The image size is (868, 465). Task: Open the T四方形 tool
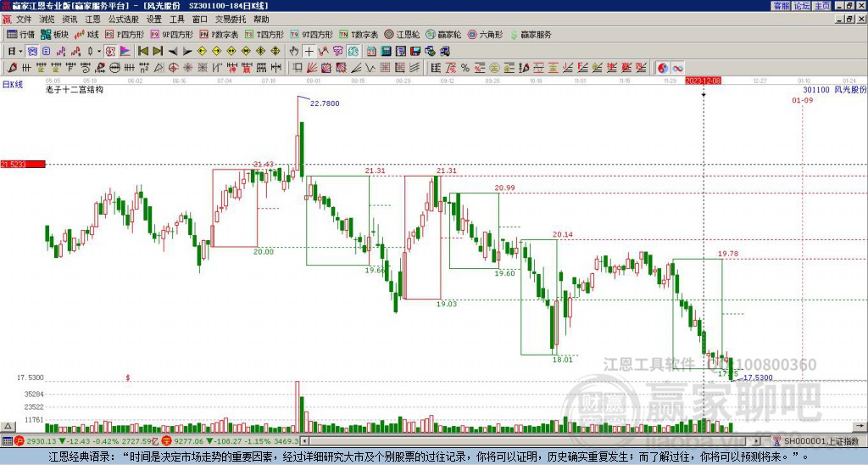[264, 34]
